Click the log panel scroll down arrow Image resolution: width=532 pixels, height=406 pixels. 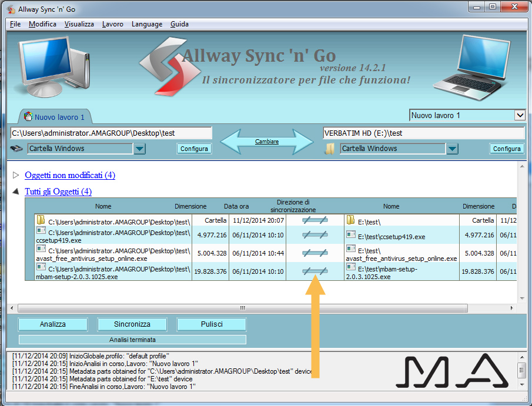(x=522, y=384)
